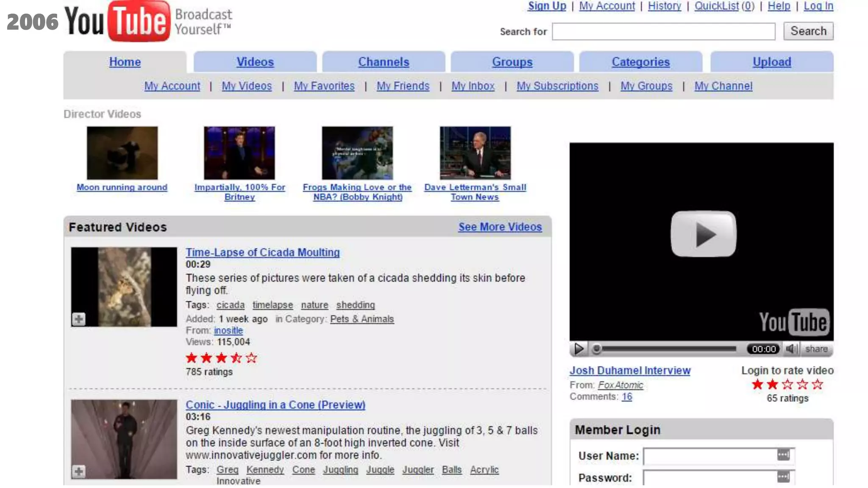The height and width of the screenshot is (488, 868).
Task: Click the Search button
Action: pyautogui.click(x=808, y=31)
